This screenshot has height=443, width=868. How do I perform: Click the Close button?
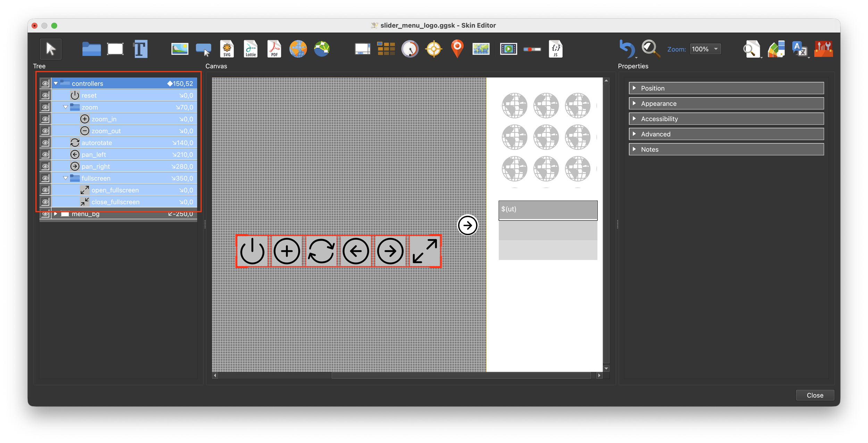[x=815, y=395]
